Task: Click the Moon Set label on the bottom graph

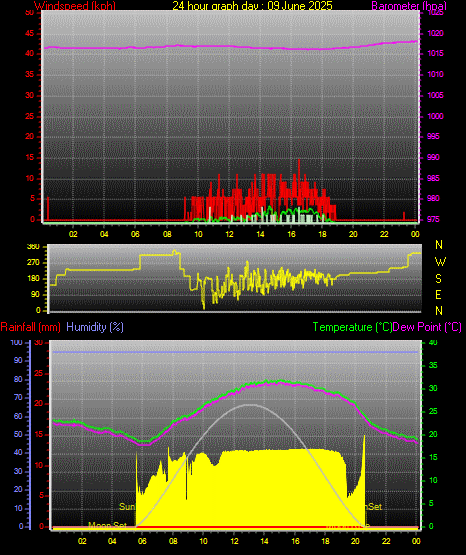Action: click(x=107, y=525)
